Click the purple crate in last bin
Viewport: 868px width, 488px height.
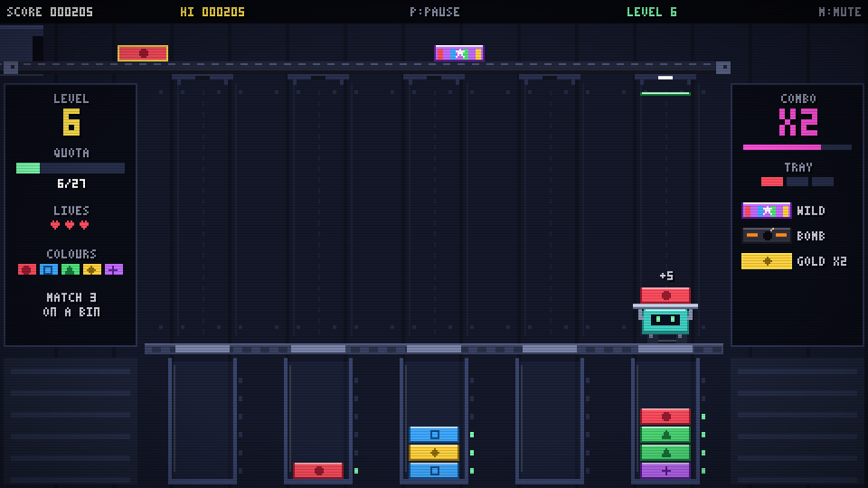click(665, 470)
